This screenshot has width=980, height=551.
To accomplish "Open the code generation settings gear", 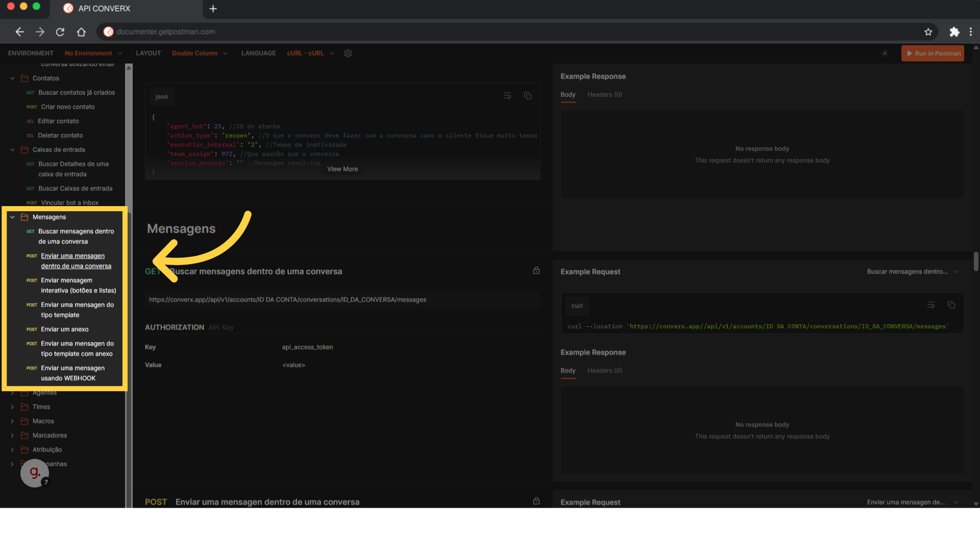I will 348,53.
